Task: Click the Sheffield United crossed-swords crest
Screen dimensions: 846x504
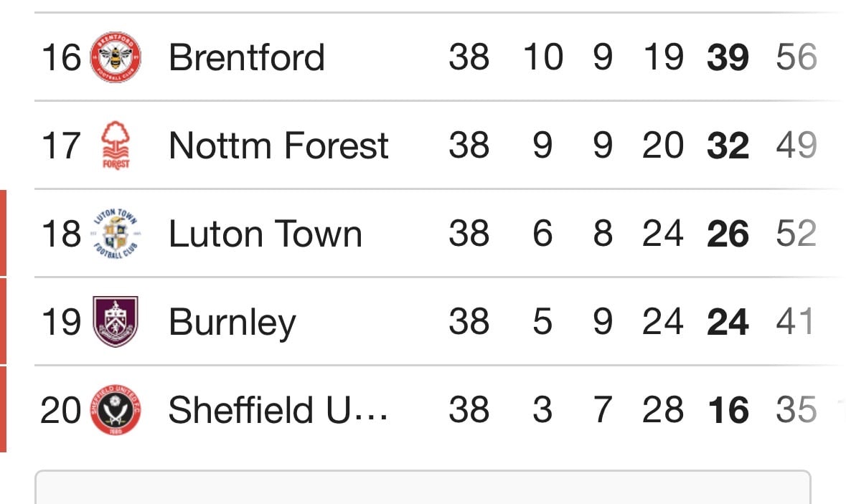Action: [116, 409]
